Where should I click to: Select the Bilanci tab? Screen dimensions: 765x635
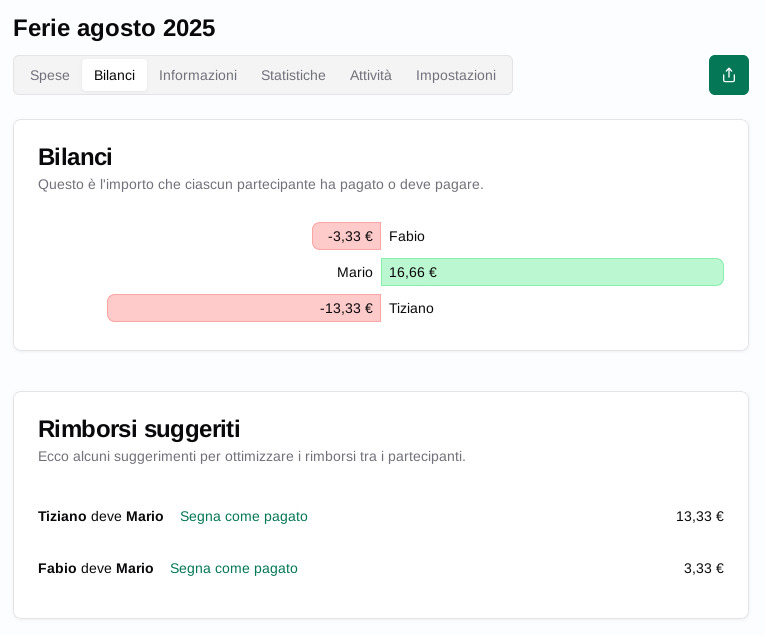click(114, 75)
